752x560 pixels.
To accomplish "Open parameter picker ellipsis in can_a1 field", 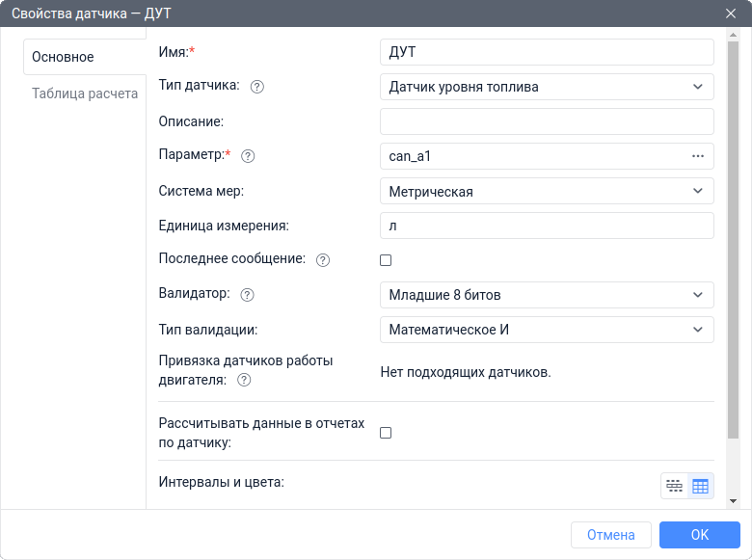I will pyautogui.click(x=698, y=156).
